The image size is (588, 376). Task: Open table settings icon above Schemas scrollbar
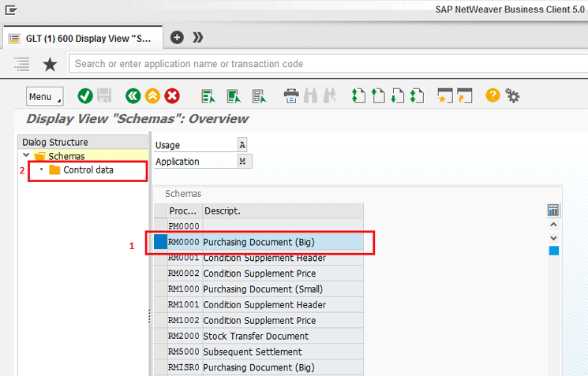pos(553,210)
